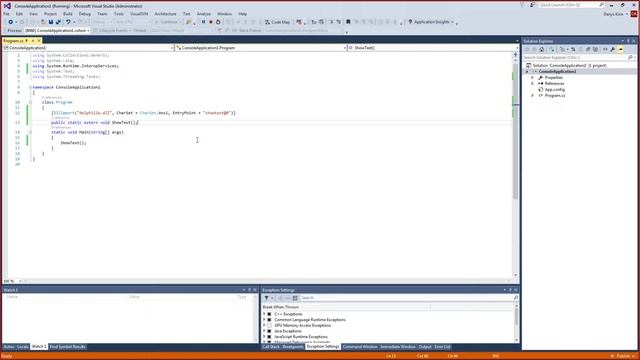Screen dimensions: 640x360
Task: Toggle Common Language Runtime Exceptions checkbox
Action: [269, 320]
